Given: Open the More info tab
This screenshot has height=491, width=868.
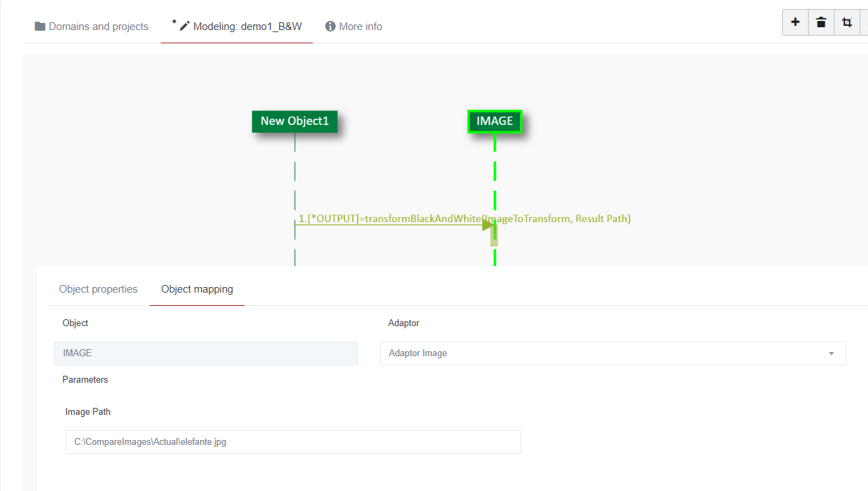Looking at the screenshot, I should pos(354,27).
